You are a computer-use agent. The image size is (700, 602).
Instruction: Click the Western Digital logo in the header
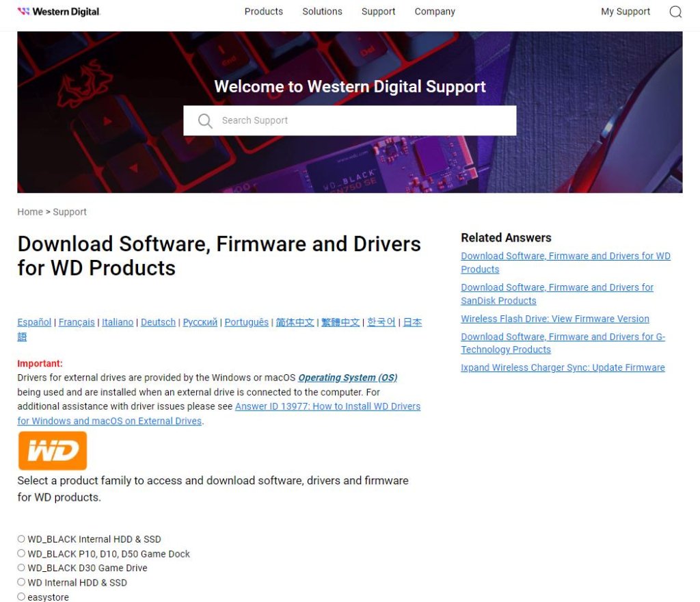58,11
